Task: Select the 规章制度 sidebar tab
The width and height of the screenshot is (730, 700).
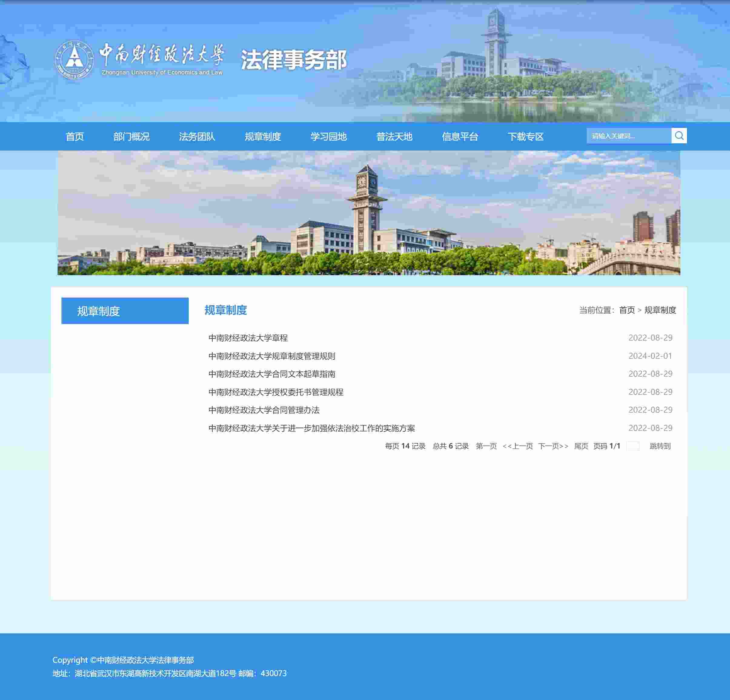Action: coord(125,311)
